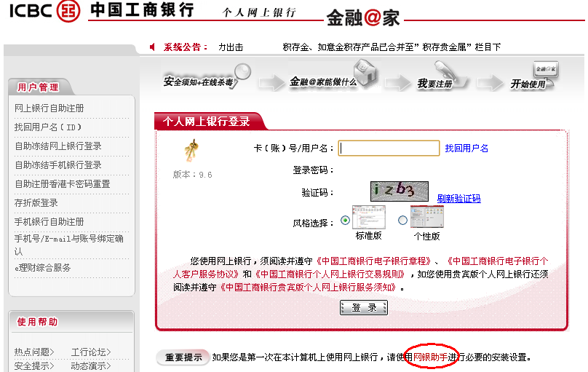The width and height of the screenshot is (588, 372).
Task: Open 《中国工商银行贵宾版个人网上银行服务须知》 link
Action: tap(308, 288)
